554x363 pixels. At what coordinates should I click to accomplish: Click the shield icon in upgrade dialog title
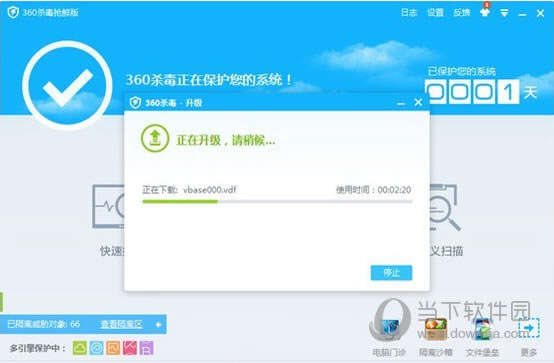pyautogui.click(x=135, y=103)
